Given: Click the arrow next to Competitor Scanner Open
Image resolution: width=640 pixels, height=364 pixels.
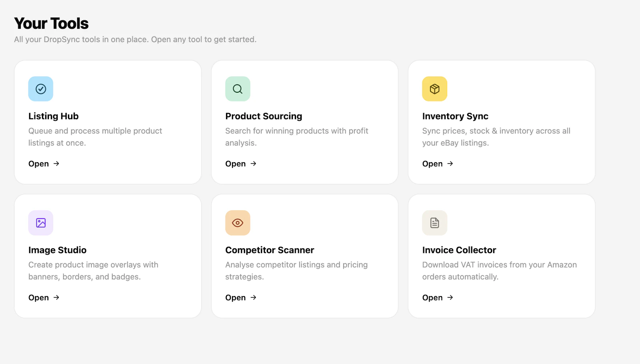Looking at the screenshot, I should pyautogui.click(x=253, y=297).
